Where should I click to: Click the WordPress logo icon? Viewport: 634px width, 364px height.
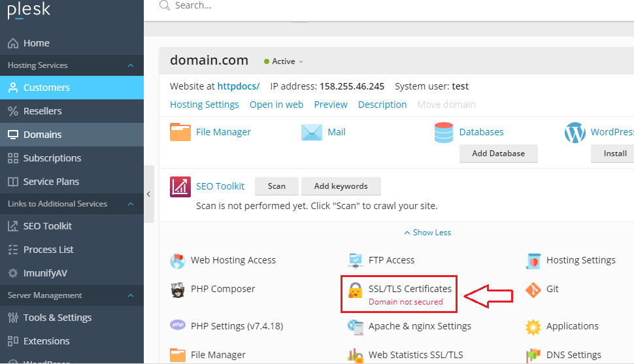(x=575, y=133)
